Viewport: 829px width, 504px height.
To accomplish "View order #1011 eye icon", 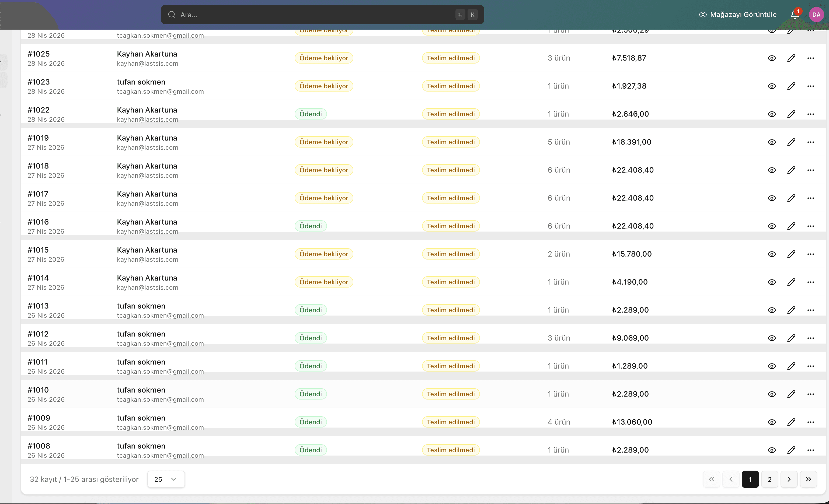I will pos(771,366).
